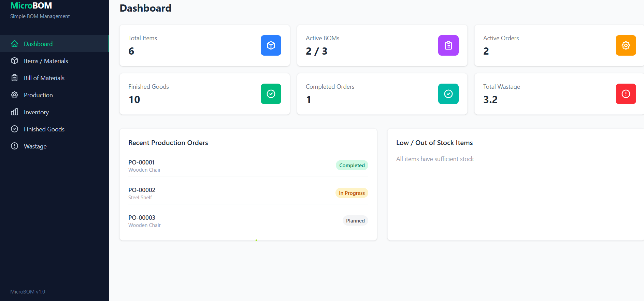Click the home icon beside Dashboard
The width and height of the screenshot is (644, 301).
pos(14,44)
